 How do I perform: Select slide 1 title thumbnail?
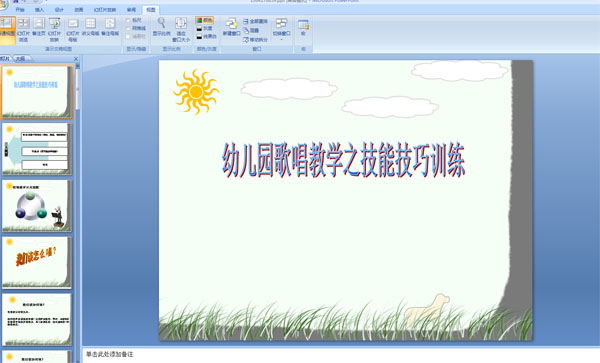point(37,92)
